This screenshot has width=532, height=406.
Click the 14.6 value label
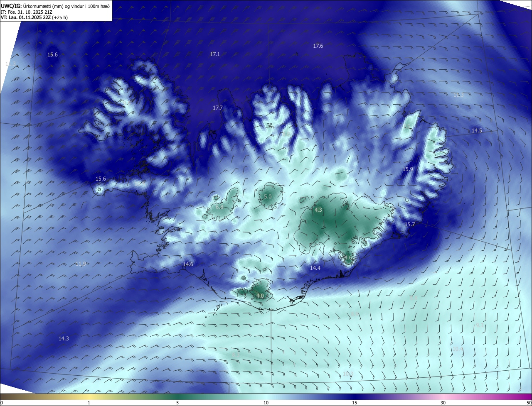188,264
